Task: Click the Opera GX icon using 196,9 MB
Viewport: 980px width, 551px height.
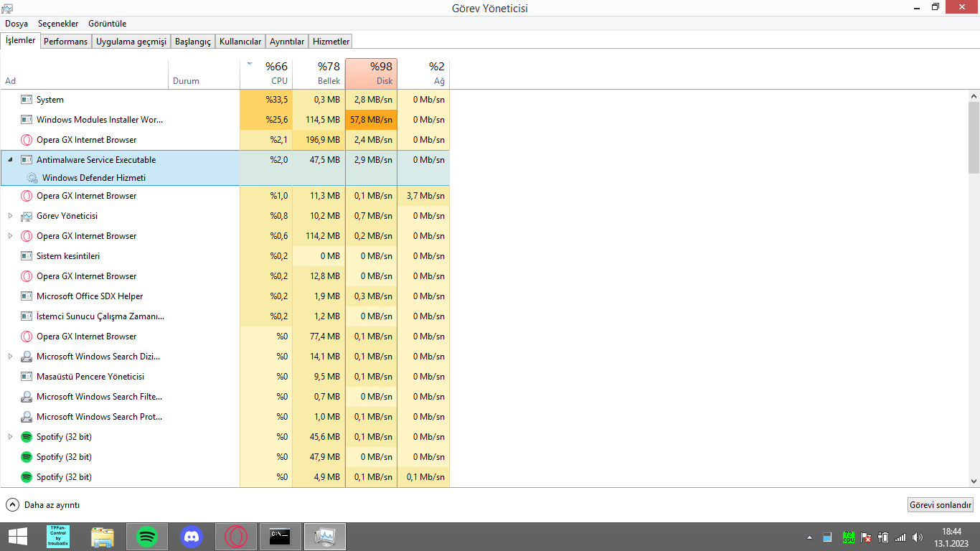Action: coord(27,140)
